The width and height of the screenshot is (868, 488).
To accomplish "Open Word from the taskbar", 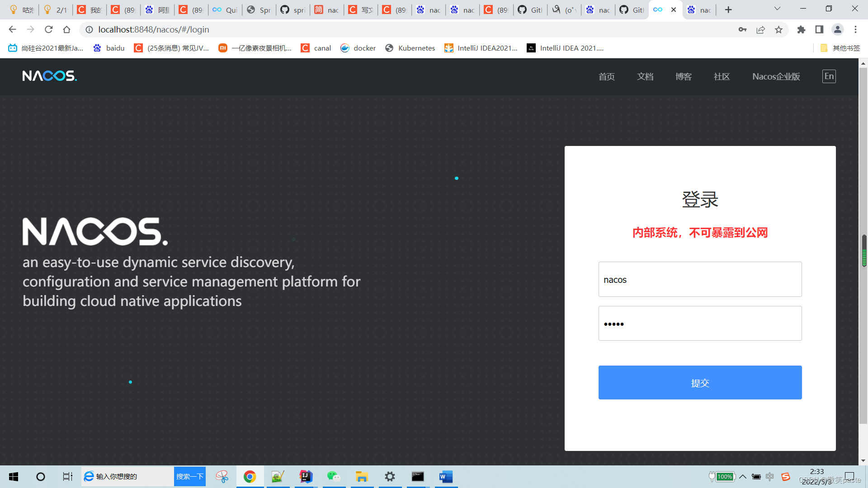I will (x=446, y=477).
